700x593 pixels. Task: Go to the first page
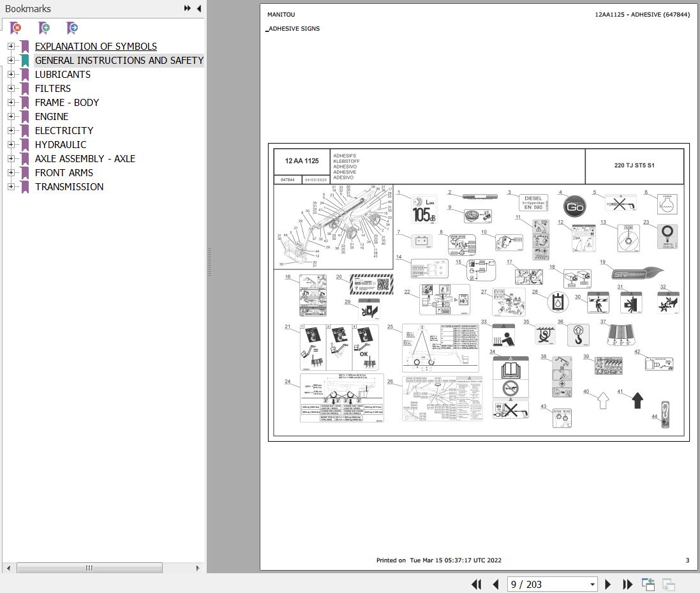coord(476,584)
